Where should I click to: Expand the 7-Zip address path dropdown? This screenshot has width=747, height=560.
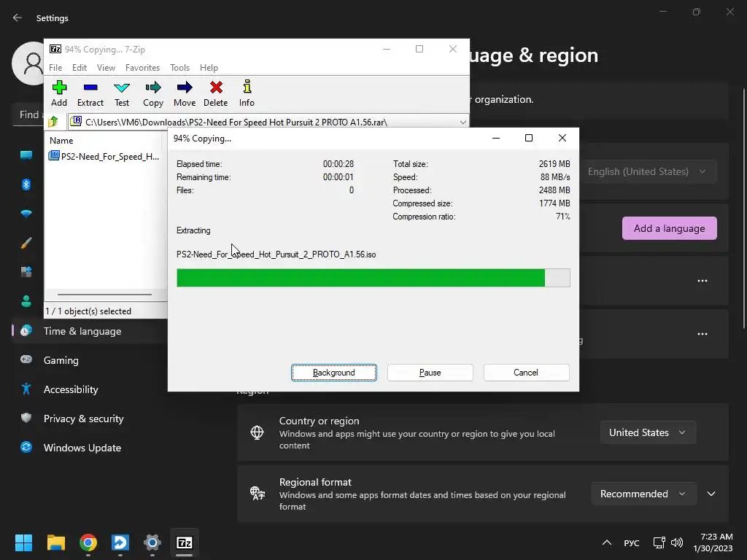[462, 122]
